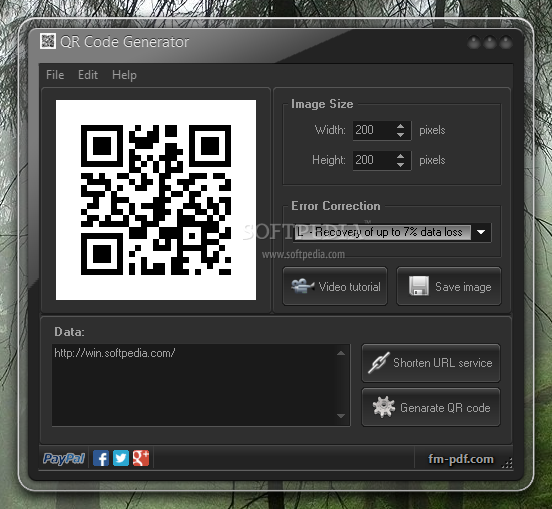Click the QR Code Generator title bar icon
This screenshot has width=552, height=509.
click(x=48, y=41)
